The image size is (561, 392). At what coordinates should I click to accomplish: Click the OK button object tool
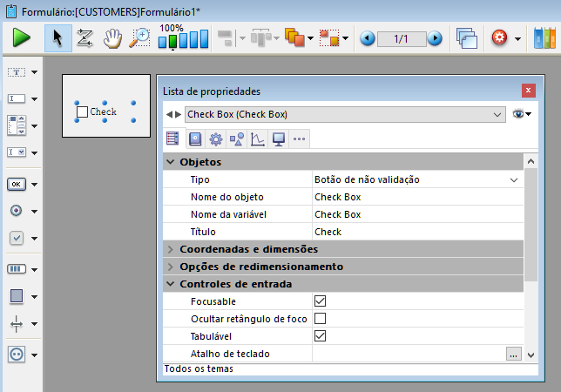point(17,184)
